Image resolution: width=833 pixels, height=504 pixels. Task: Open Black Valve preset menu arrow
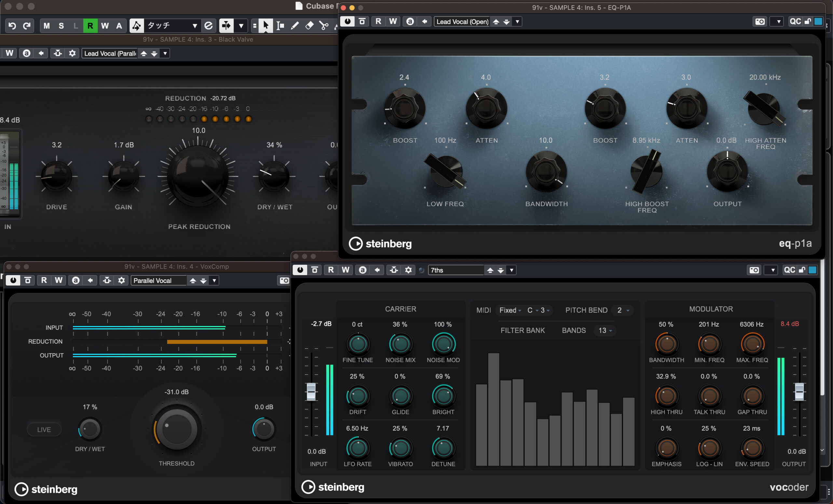(x=165, y=53)
